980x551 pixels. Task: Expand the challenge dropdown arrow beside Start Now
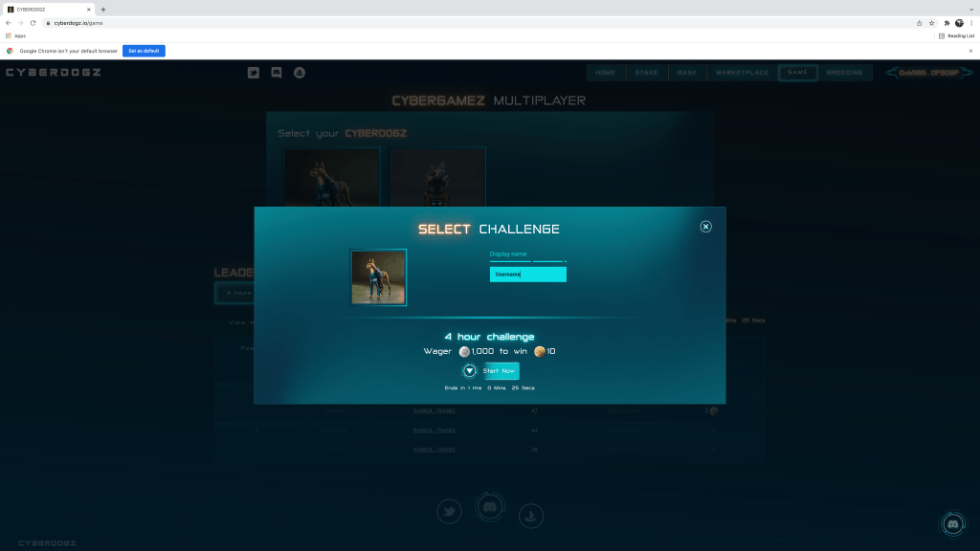click(470, 371)
